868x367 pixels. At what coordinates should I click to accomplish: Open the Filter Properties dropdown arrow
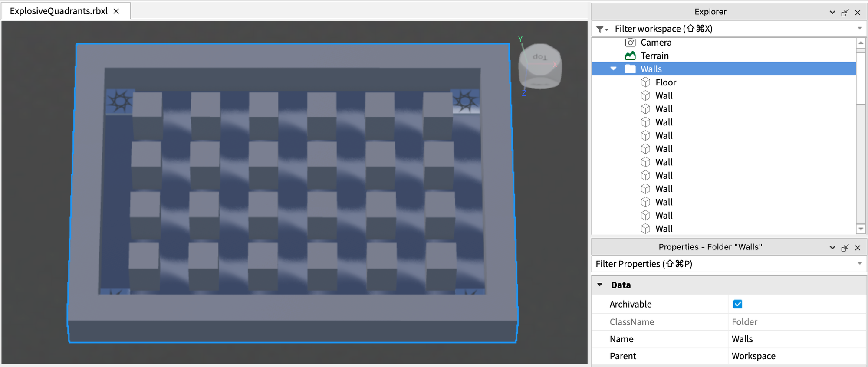[859, 264]
